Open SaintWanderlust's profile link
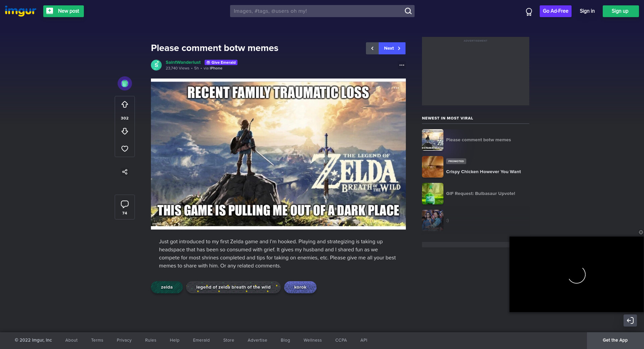644x349 pixels. click(x=183, y=62)
